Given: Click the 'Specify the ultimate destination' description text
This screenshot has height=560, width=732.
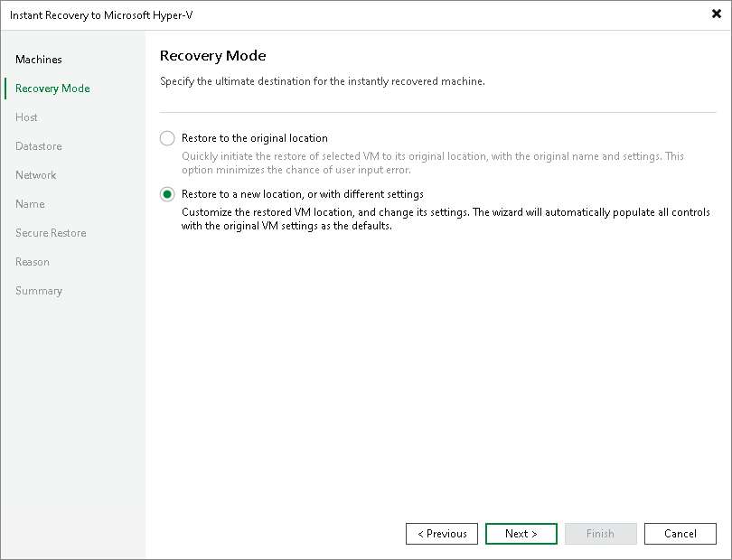Looking at the screenshot, I should 323,81.
